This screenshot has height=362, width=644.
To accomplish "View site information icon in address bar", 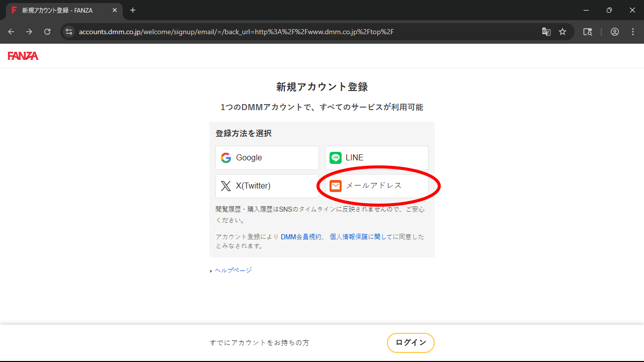I will click(x=69, y=32).
